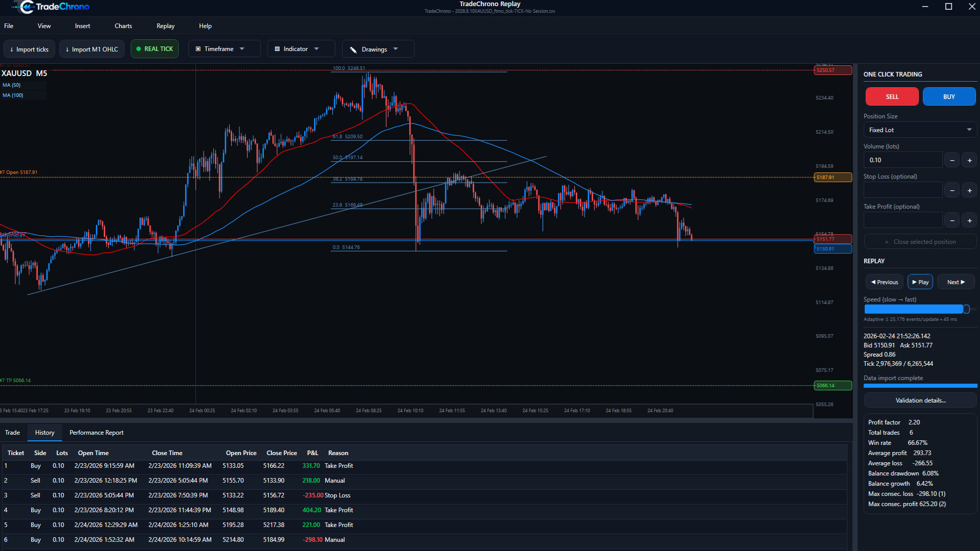Click the Indicator chart icon

(x=277, y=49)
